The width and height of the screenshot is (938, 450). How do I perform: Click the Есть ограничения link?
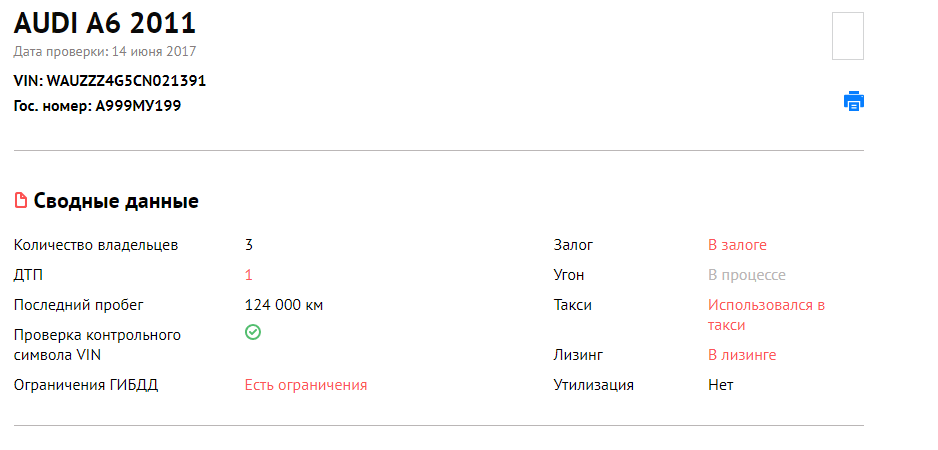(x=306, y=385)
